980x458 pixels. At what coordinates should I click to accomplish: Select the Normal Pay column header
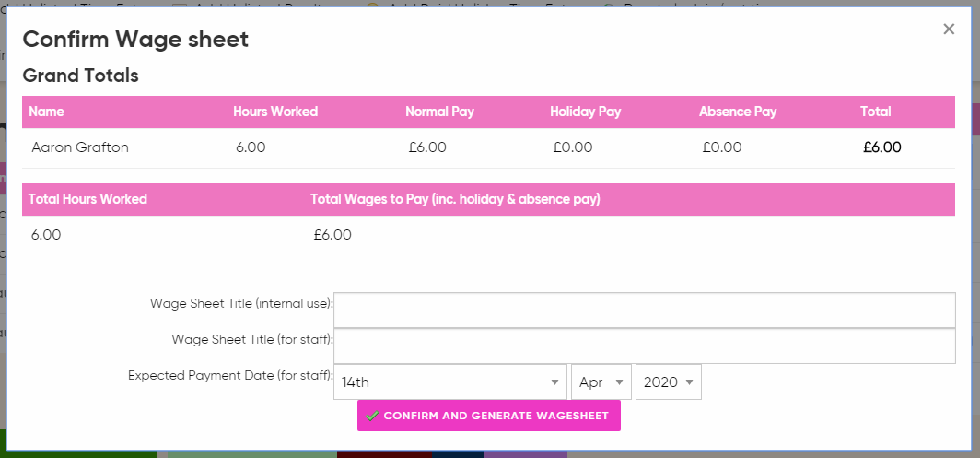coord(439,112)
